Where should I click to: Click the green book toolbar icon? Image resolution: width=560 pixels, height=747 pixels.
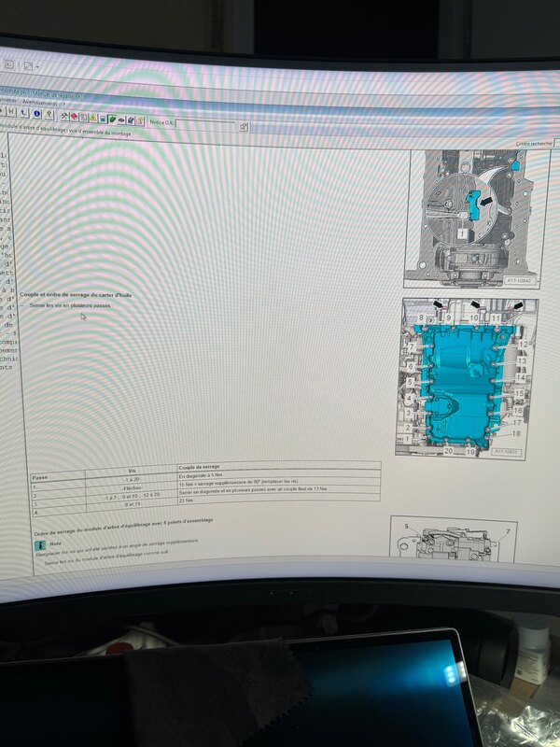tap(112, 119)
